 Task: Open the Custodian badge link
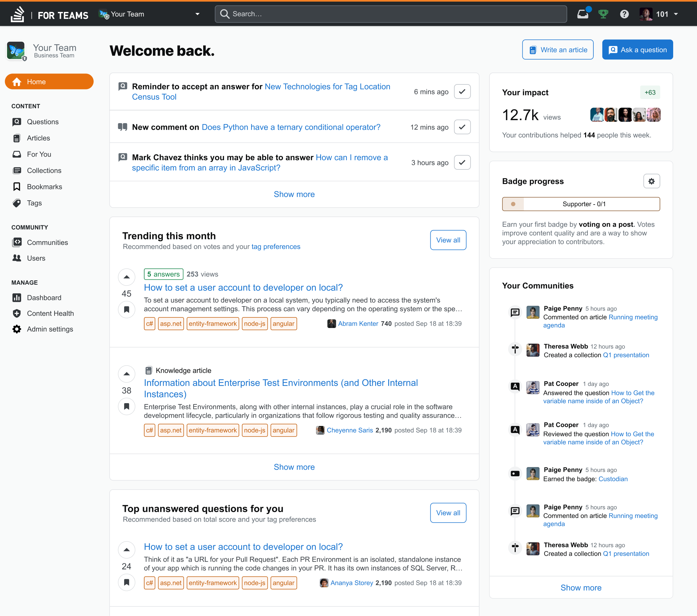[613, 479]
